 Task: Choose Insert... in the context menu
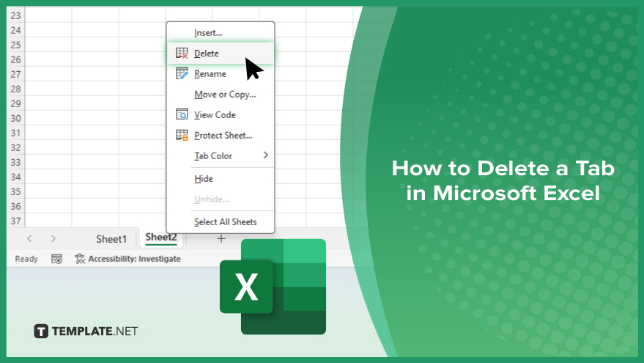221,33
